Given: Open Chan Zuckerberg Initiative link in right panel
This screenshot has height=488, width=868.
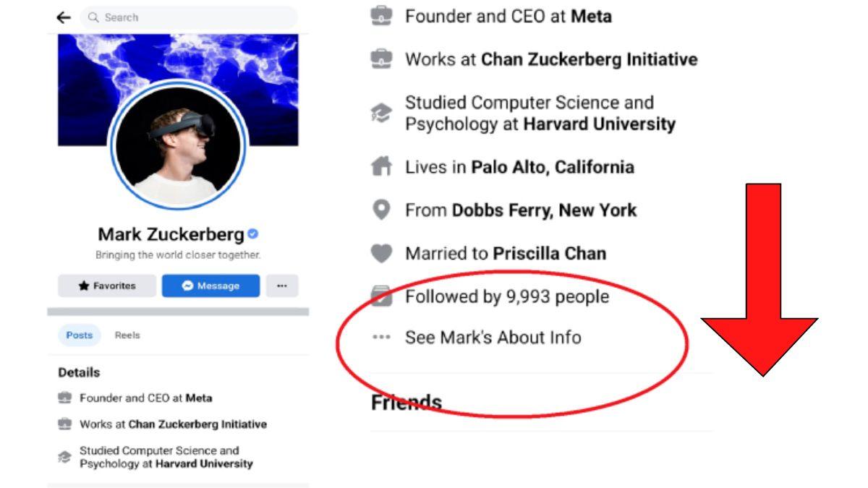Looking at the screenshot, I should 590,59.
